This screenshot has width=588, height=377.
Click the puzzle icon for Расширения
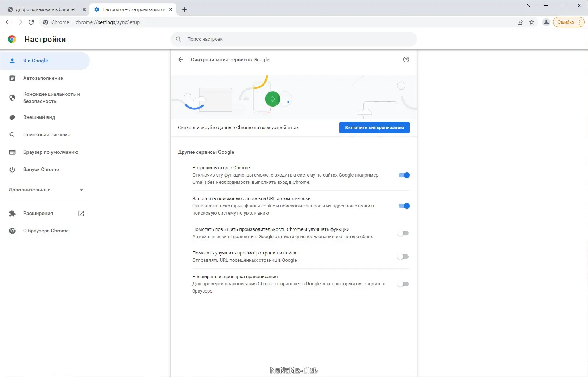click(x=12, y=214)
